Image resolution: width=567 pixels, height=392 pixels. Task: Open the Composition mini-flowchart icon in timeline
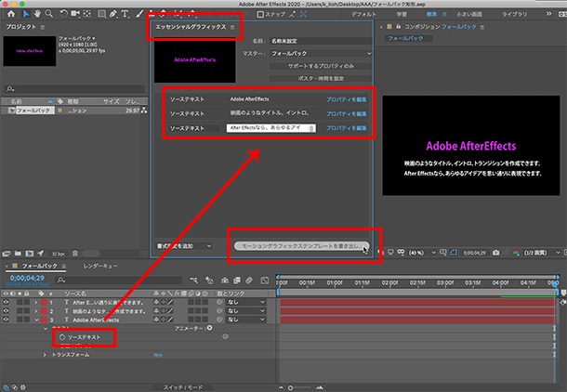(x=194, y=281)
